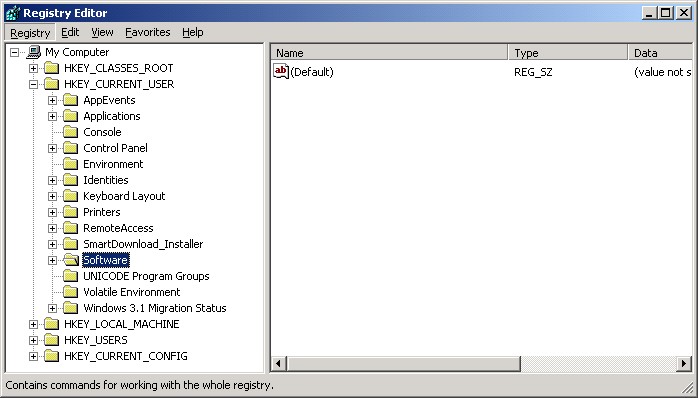Select the highlighted Software key label
The height and width of the screenshot is (398, 698).
106,260
